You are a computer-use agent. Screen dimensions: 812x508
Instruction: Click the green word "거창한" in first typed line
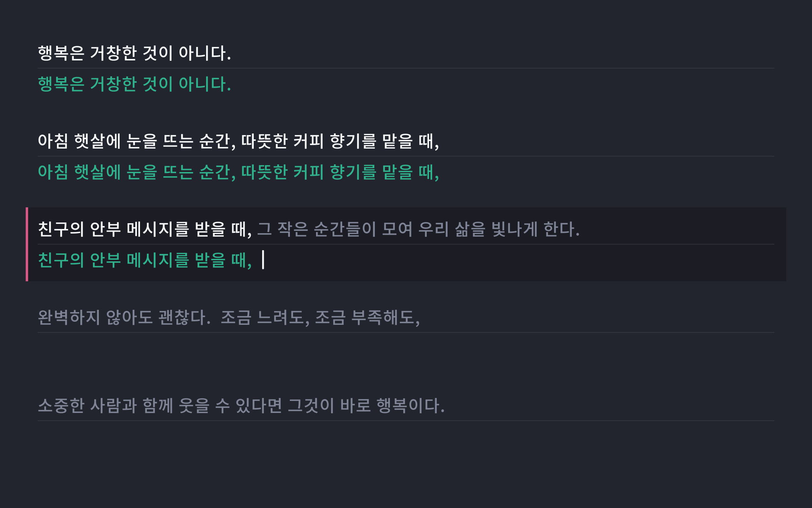[x=113, y=84]
